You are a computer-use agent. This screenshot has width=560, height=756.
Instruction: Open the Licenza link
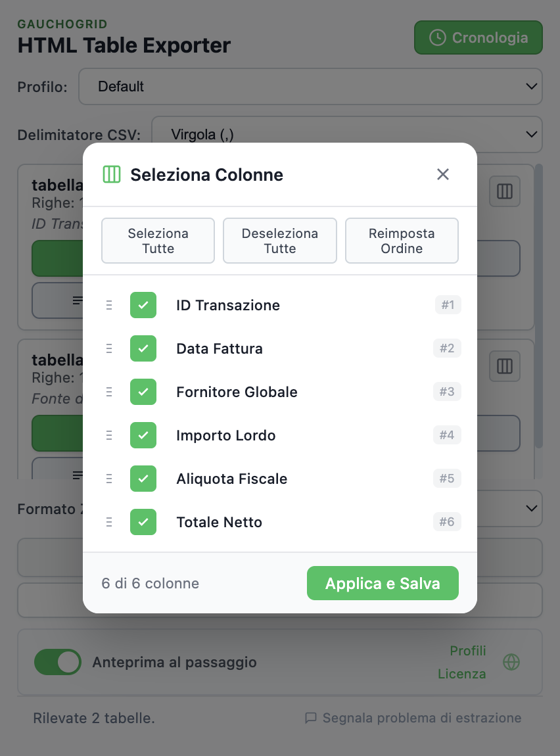pyautogui.click(x=462, y=674)
